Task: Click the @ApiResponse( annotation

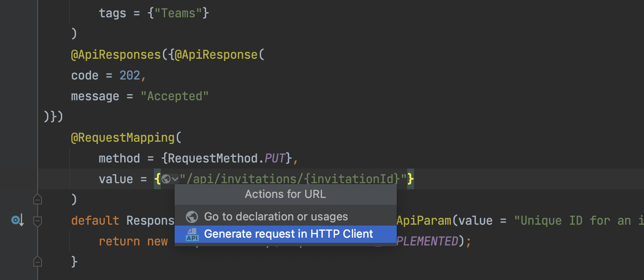Action: point(219,55)
